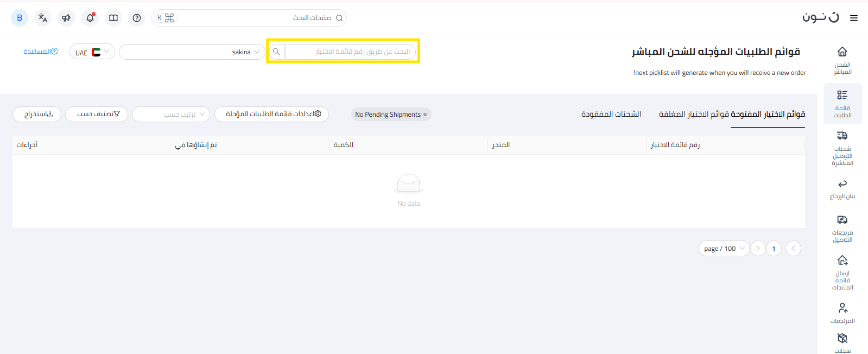Click the question mark help icon
The image size is (868, 354).
pos(137,18)
